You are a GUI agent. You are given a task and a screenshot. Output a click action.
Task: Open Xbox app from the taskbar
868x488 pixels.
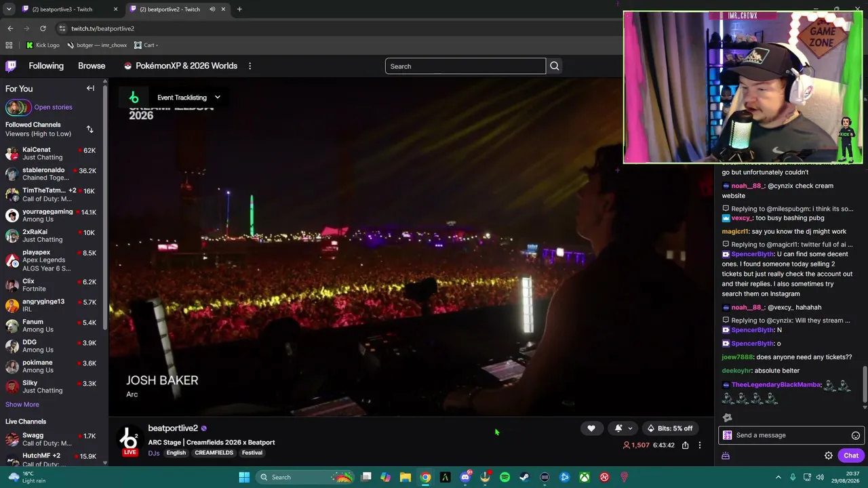pos(584,477)
